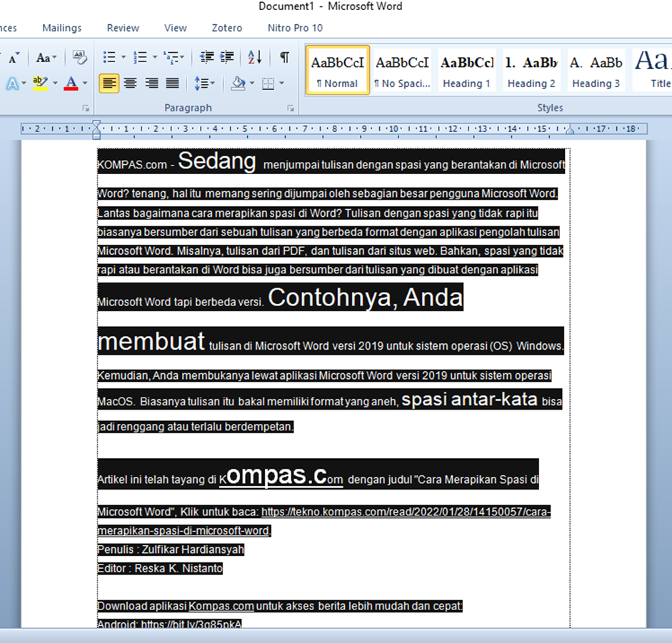The image size is (672, 643).
Task: Align text left
Action: (109, 83)
